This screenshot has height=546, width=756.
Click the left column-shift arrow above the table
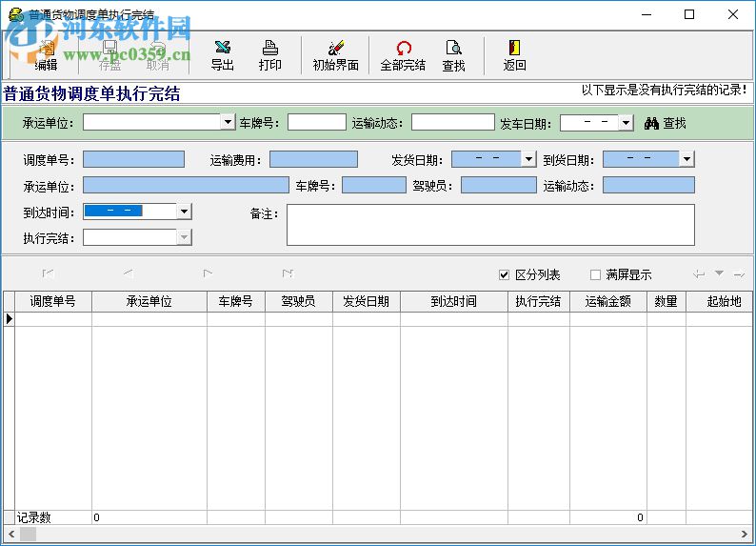699,274
